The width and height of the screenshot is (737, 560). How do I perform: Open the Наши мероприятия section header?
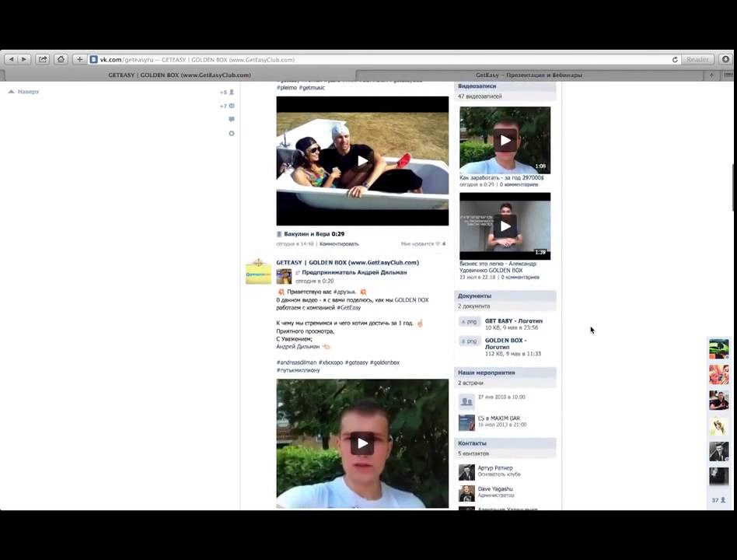(505, 373)
